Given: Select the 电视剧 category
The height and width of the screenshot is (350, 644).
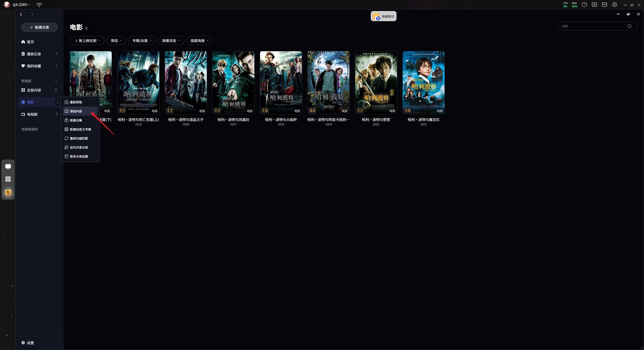Looking at the screenshot, I should [39, 114].
